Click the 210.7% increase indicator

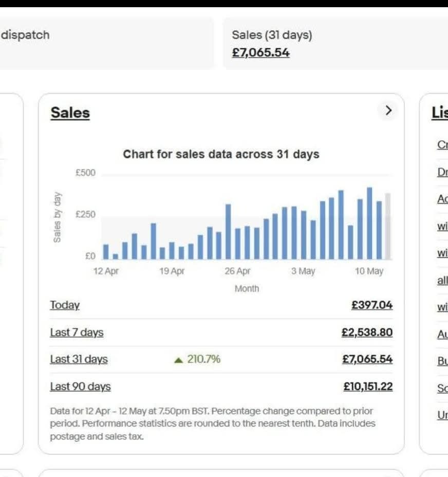point(197,359)
